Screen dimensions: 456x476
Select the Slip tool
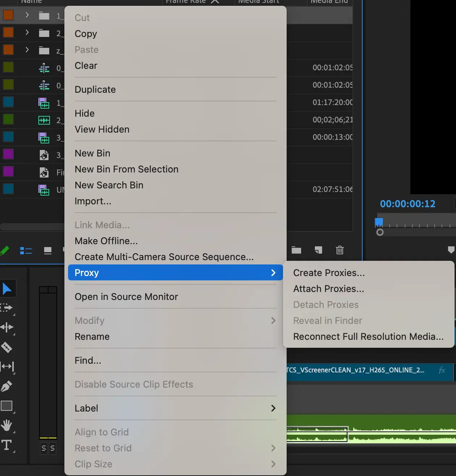coord(7,367)
